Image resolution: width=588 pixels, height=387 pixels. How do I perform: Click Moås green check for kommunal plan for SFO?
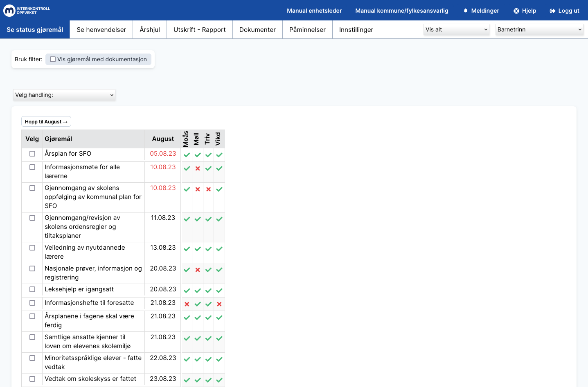click(187, 189)
